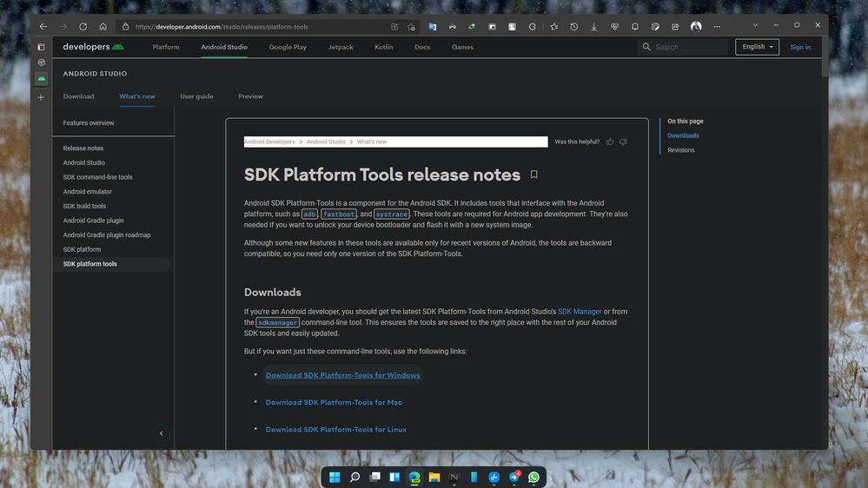Open Android Gradle plugin roadmap
This screenshot has height=488, width=868.
click(107, 234)
